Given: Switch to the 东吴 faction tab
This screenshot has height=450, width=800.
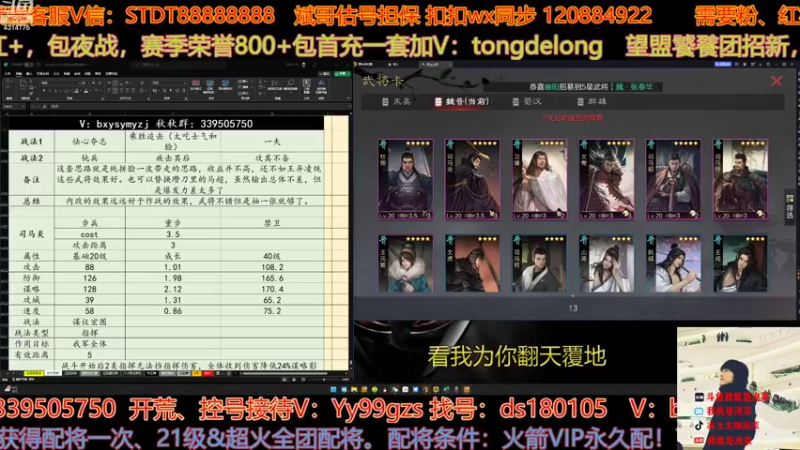Looking at the screenshot, I should tap(396, 102).
